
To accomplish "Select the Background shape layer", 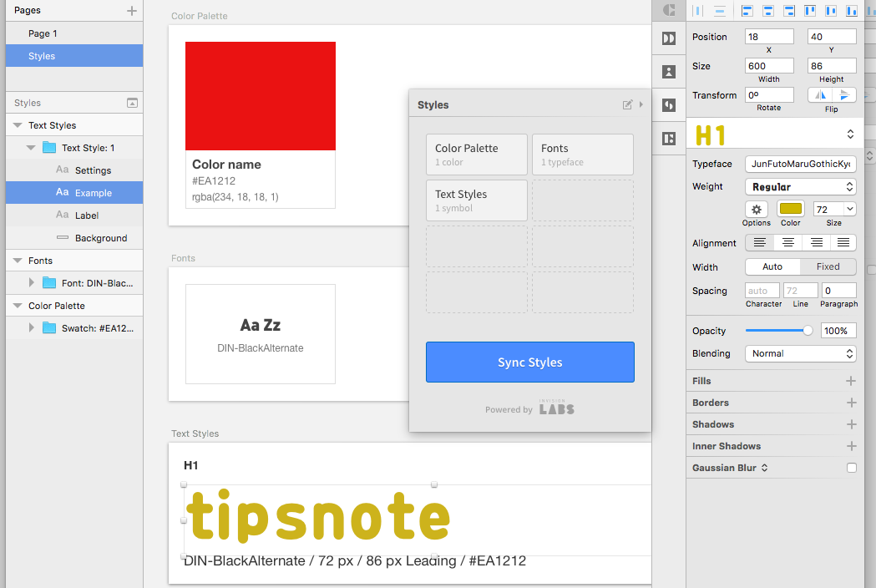I will [74, 237].
